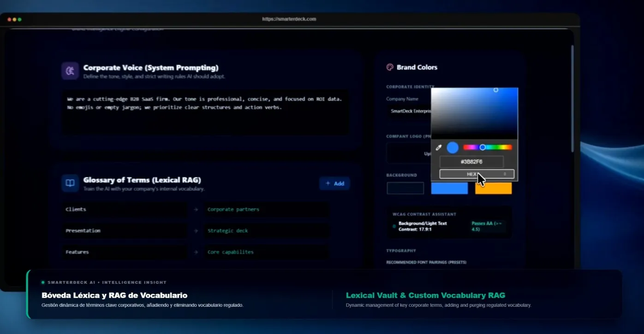Screen dimensions: 644x334
Task: Click the company logo upload area
Action: (x=409, y=153)
